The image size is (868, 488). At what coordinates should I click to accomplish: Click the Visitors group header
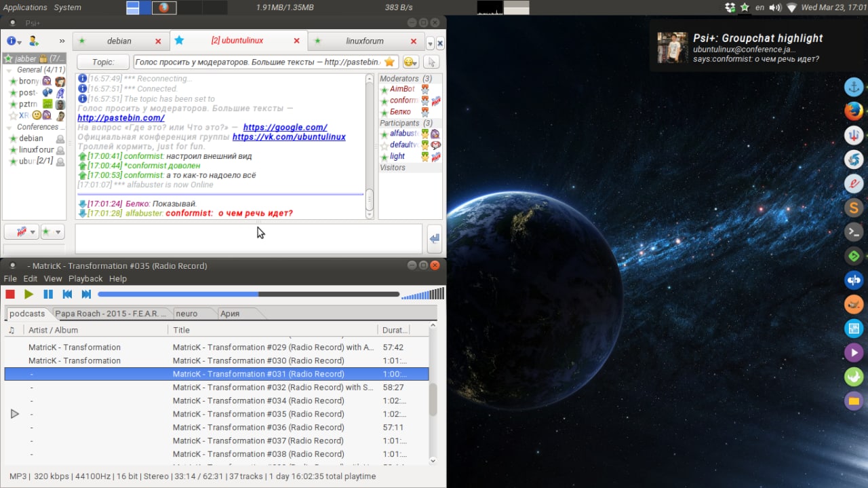pyautogui.click(x=410, y=168)
